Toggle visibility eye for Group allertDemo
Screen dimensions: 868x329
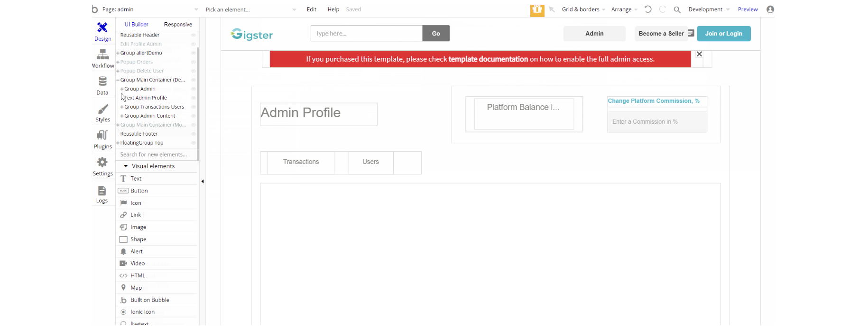(193, 53)
